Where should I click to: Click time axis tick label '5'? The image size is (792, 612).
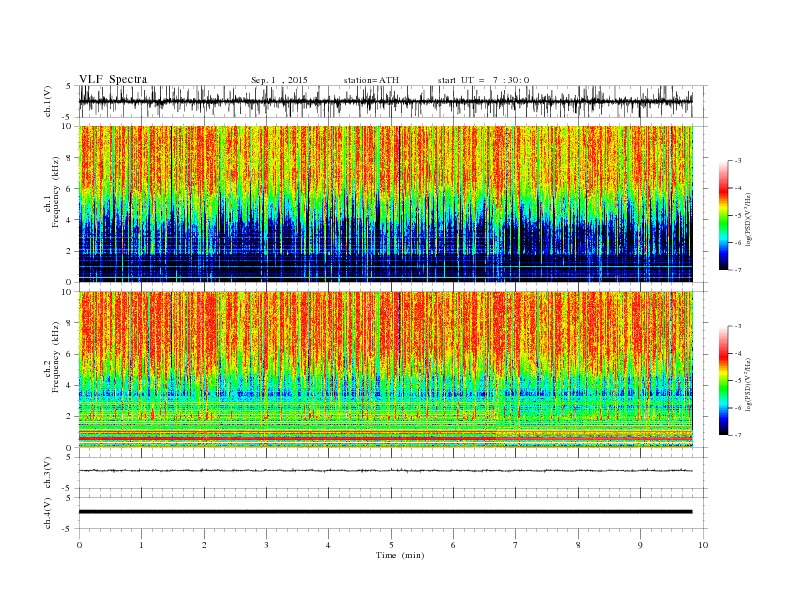(391, 545)
